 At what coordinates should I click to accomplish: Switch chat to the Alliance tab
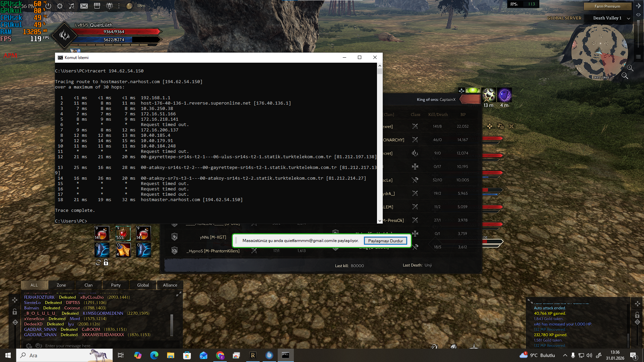click(170, 285)
